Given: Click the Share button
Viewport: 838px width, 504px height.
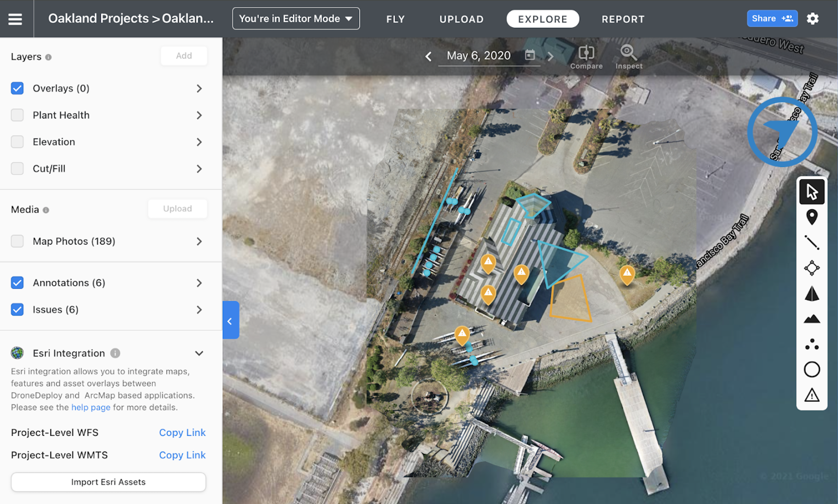Looking at the screenshot, I should [772, 18].
